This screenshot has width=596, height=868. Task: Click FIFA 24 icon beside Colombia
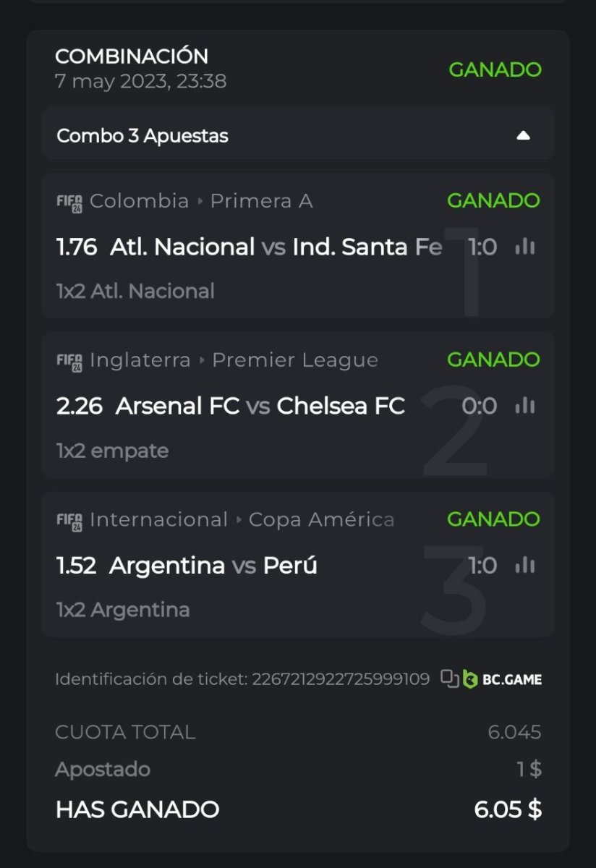pyautogui.click(x=69, y=203)
